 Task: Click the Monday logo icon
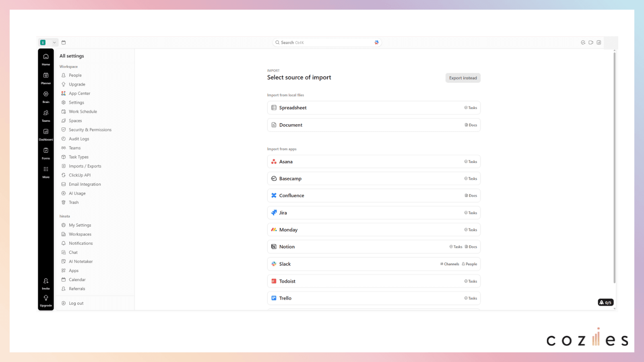(274, 230)
